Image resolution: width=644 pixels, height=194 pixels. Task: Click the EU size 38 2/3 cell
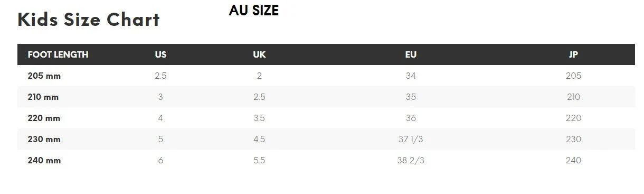411,160
